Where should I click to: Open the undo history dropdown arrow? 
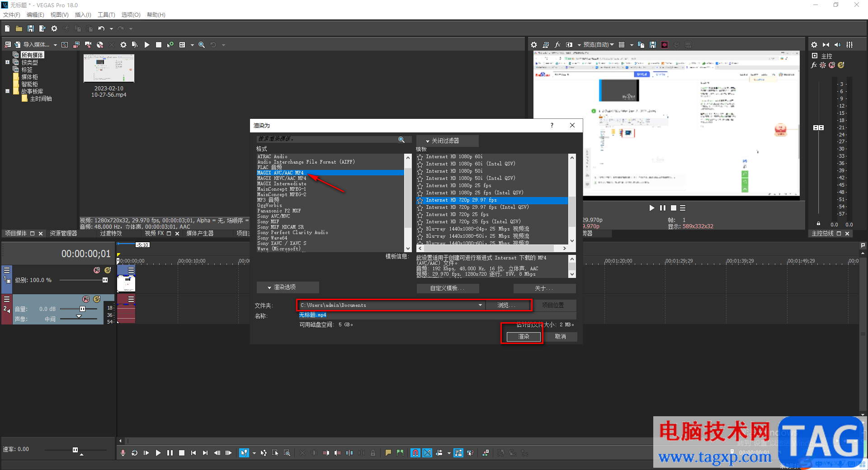(111, 28)
